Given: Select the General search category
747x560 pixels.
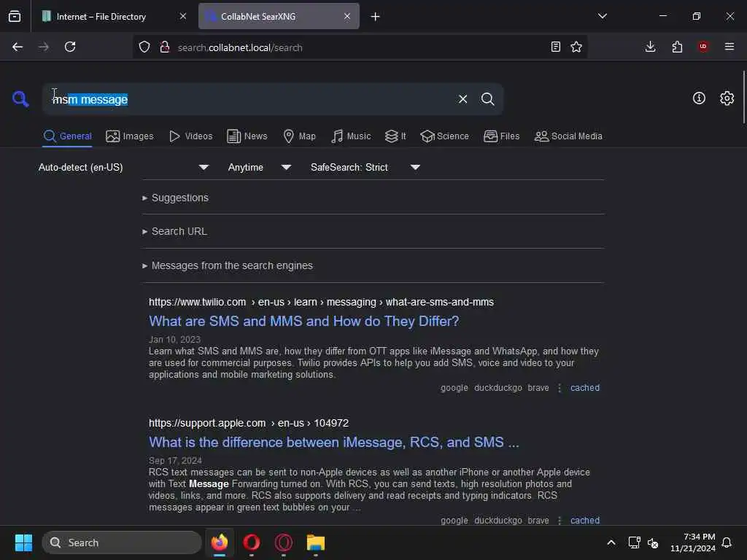Looking at the screenshot, I should tap(67, 136).
